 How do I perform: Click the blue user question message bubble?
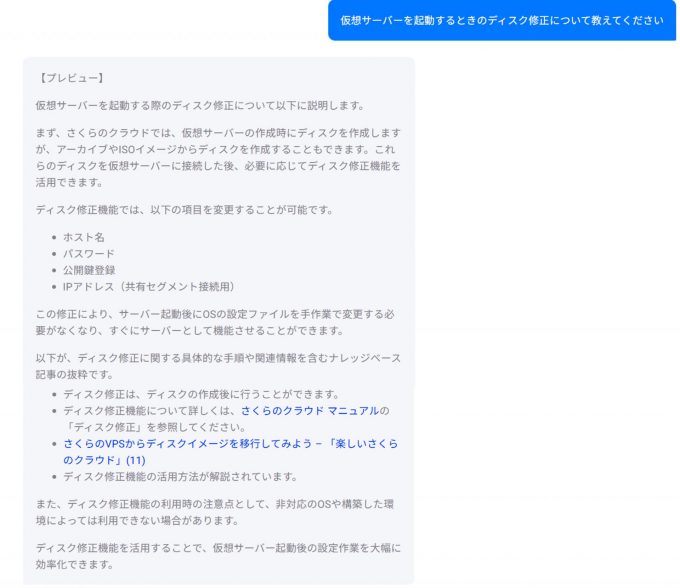click(x=502, y=20)
